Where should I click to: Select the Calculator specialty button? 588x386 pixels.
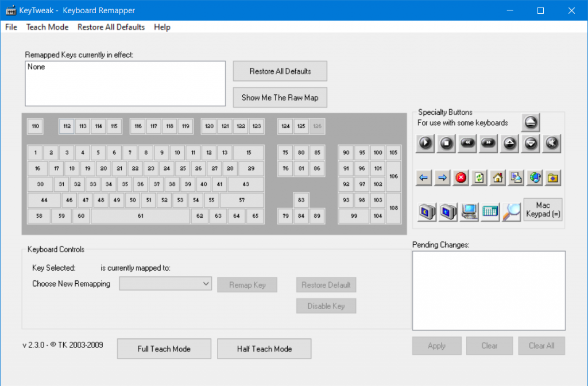point(490,211)
